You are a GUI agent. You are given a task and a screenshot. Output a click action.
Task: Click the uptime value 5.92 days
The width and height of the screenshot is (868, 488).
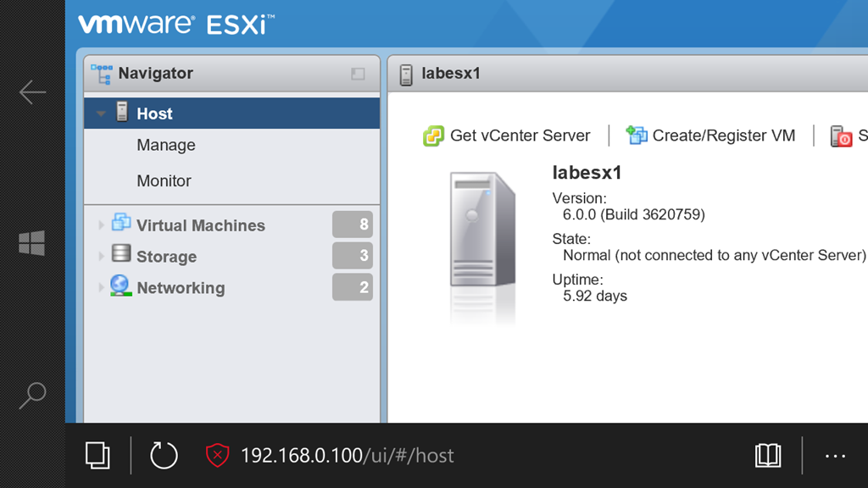[595, 296]
